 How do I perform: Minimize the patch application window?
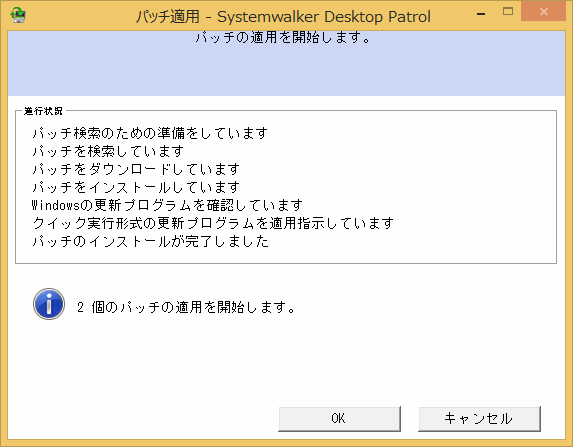coord(481,14)
